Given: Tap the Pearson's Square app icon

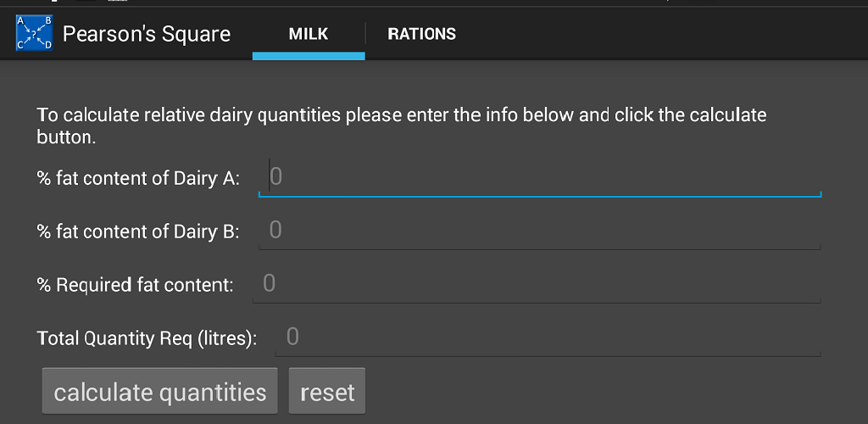Looking at the screenshot, I should pyautogui.click(x=34, y=34).
